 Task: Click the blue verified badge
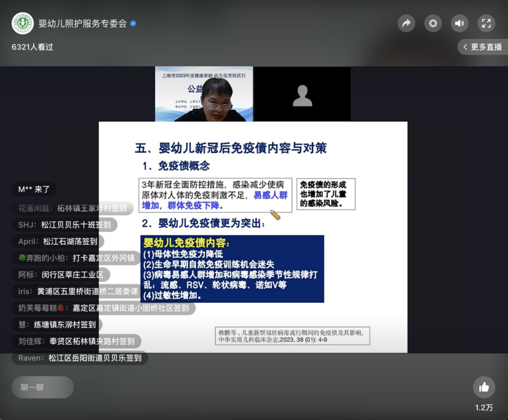pyautogui.click(x=133, y=24)
